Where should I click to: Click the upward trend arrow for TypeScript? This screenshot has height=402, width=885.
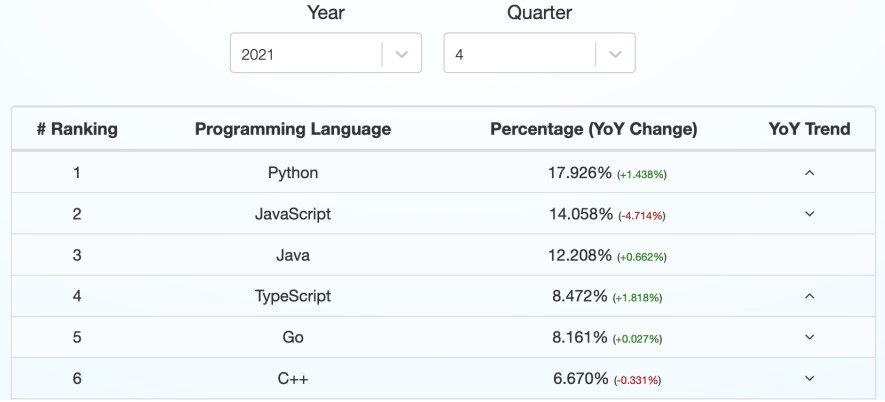[809, 296]
